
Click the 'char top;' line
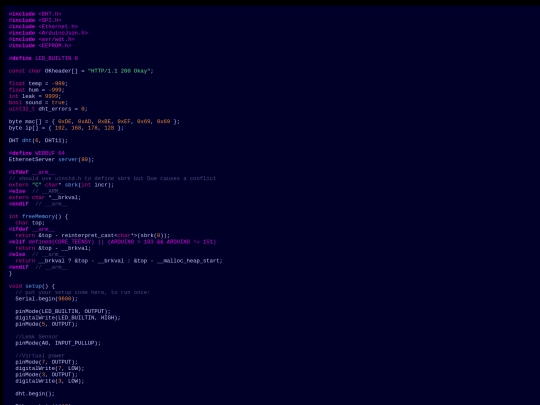(30, 223)
